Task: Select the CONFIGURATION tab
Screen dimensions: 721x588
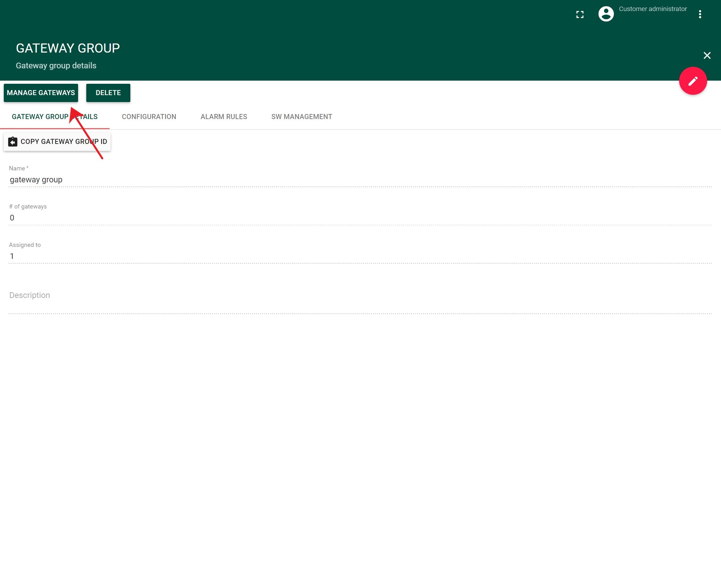Action: pos(149,116)
